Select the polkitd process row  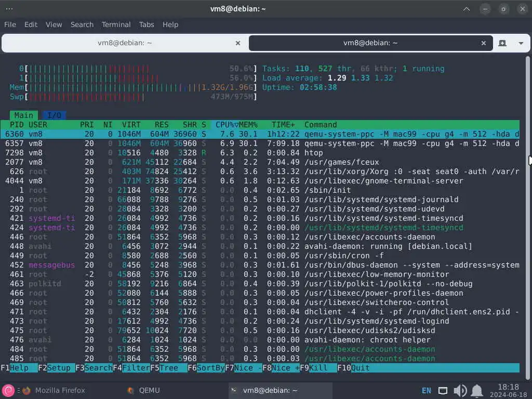260,284
